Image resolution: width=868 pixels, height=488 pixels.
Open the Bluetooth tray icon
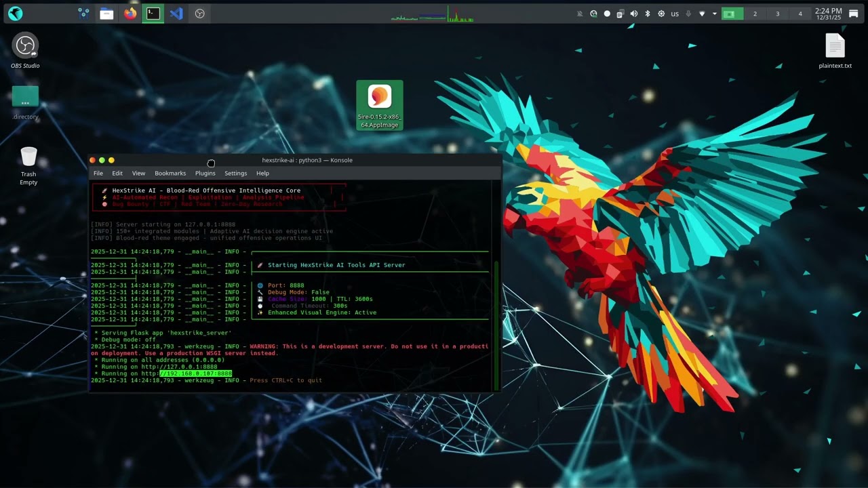pyautogui.click(x=647, y=14)
